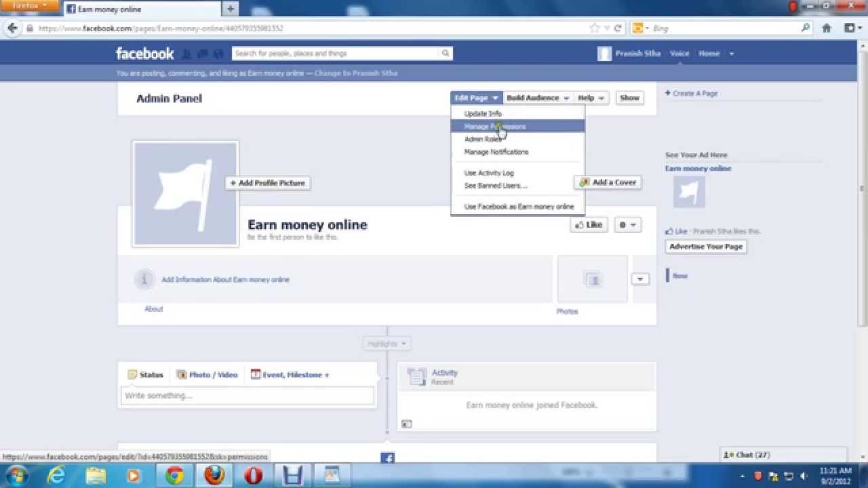Click Add Profile Picture button
This screenshot has height=488, width=868.
[268, 183]
